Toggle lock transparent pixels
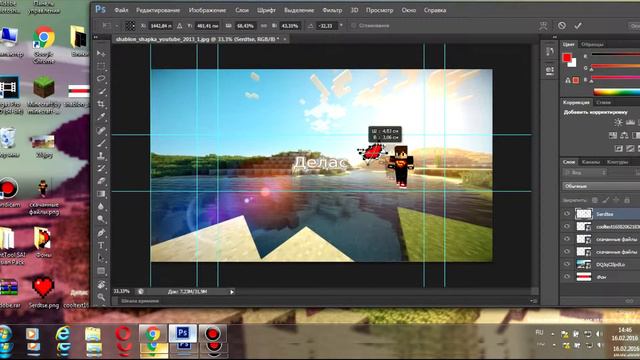The width and height of the screenshot is (640, 360). tap(595, 200)
